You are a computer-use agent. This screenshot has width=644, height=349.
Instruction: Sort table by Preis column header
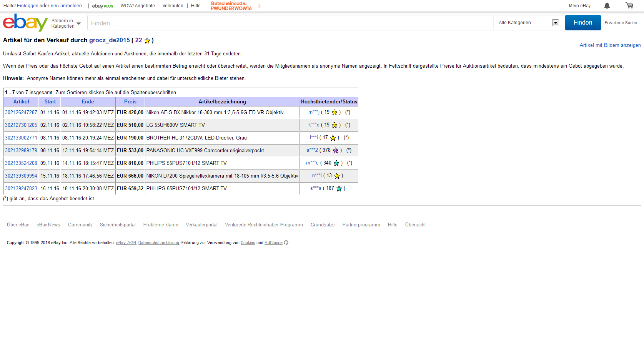point(130,102)
